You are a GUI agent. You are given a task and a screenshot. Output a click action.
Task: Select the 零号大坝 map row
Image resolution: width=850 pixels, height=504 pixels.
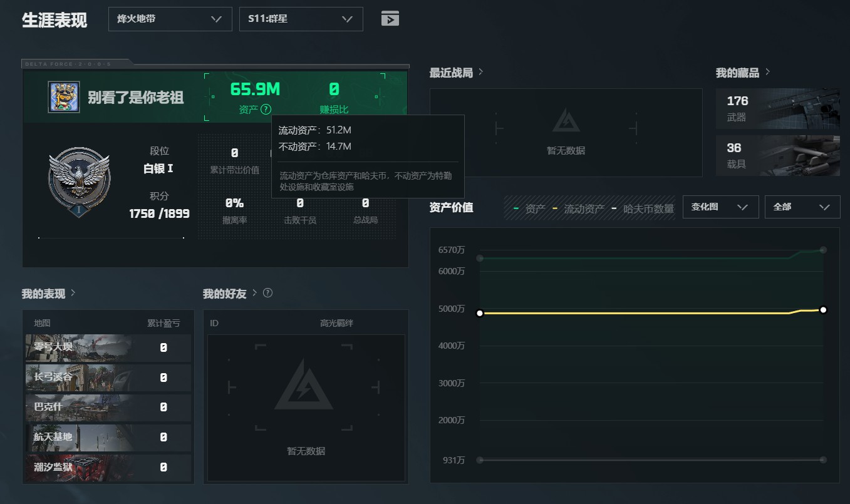(x=108, y=348)
